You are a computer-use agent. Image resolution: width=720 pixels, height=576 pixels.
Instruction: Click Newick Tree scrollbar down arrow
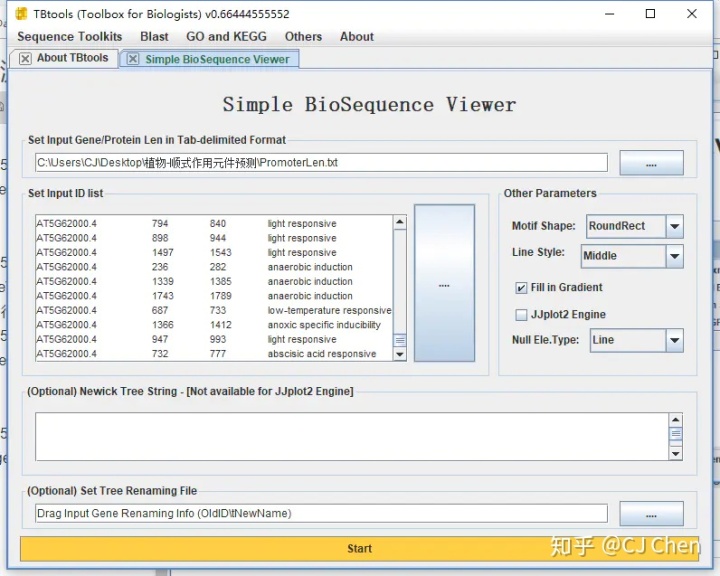coord(675,454)
